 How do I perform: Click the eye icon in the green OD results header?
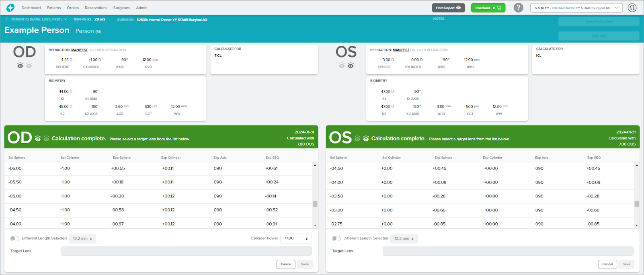pos(38,139)
